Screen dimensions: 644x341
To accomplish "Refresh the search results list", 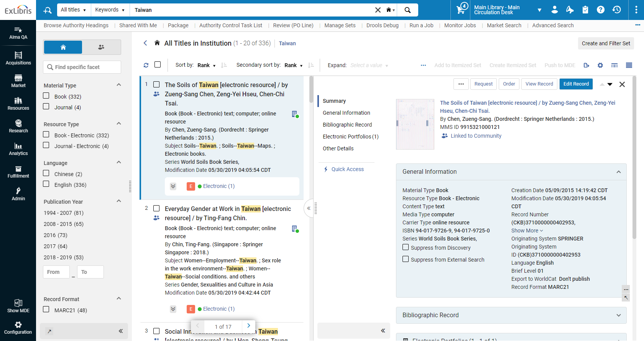I will point(146,65).
